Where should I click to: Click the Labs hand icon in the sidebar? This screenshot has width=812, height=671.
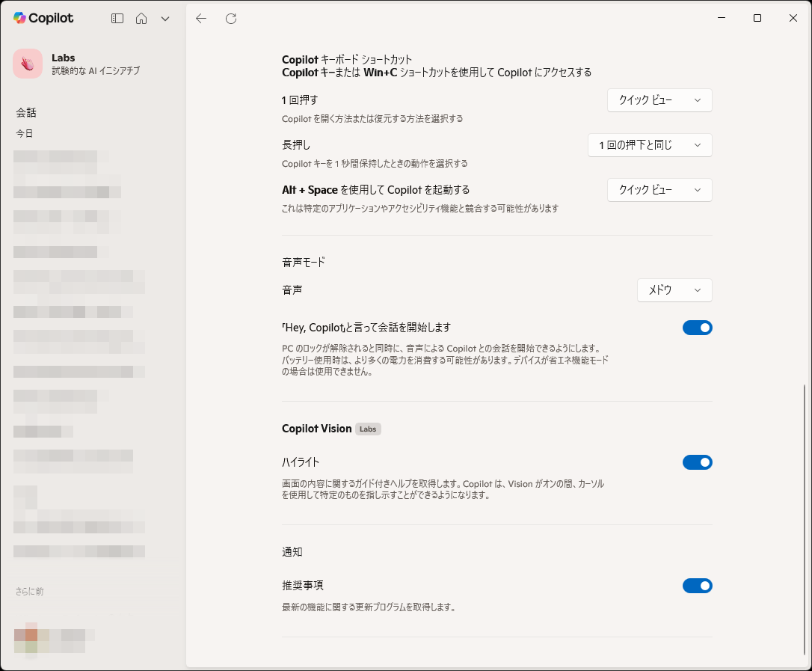(x=27, y=64)
